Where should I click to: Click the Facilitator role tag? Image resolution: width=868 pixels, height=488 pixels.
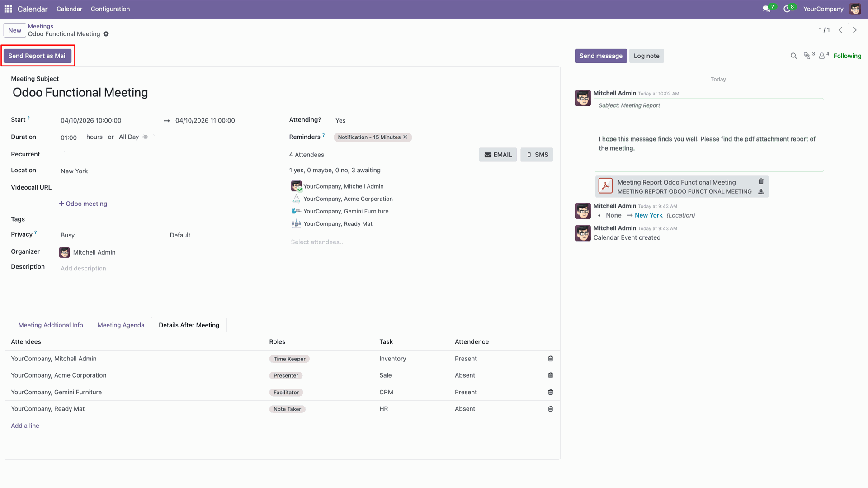pyautogui.click(x=286, y=393)
